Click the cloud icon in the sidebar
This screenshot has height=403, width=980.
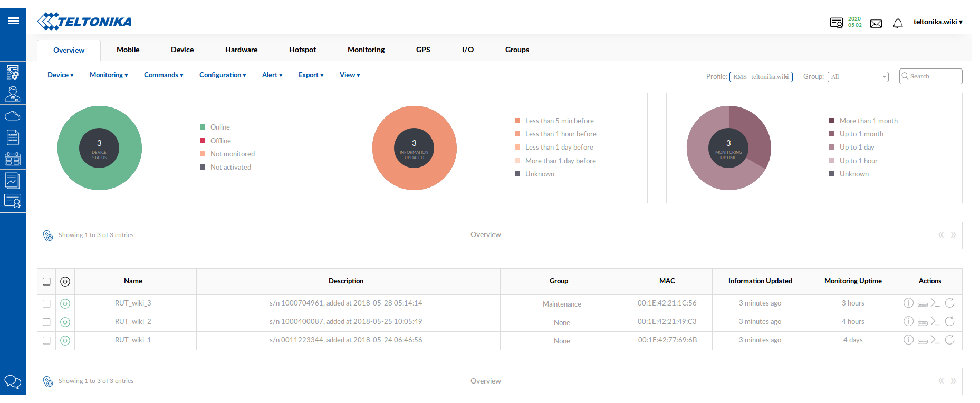[13, 116]
